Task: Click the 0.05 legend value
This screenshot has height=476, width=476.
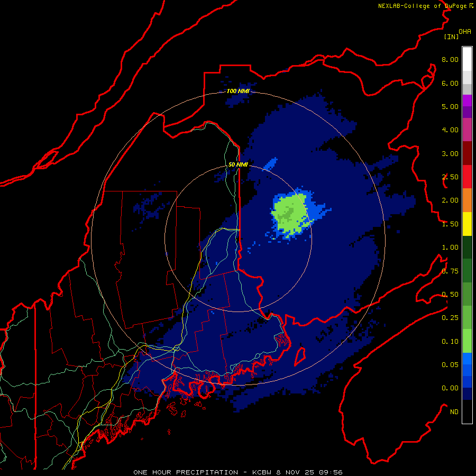Action: point(450,365)
